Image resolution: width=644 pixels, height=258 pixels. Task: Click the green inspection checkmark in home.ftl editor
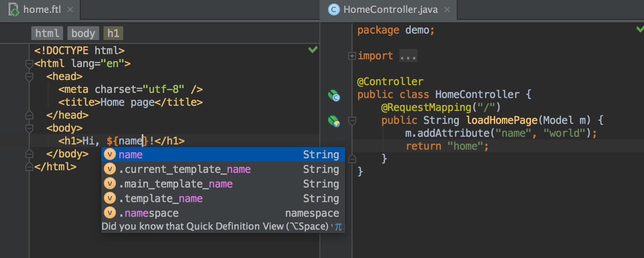(313, 49)
